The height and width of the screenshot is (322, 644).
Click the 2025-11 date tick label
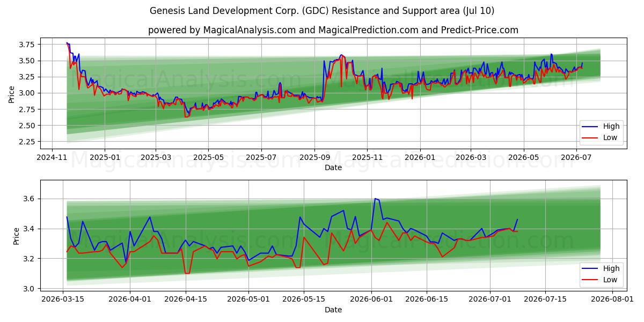coord(367,158)
